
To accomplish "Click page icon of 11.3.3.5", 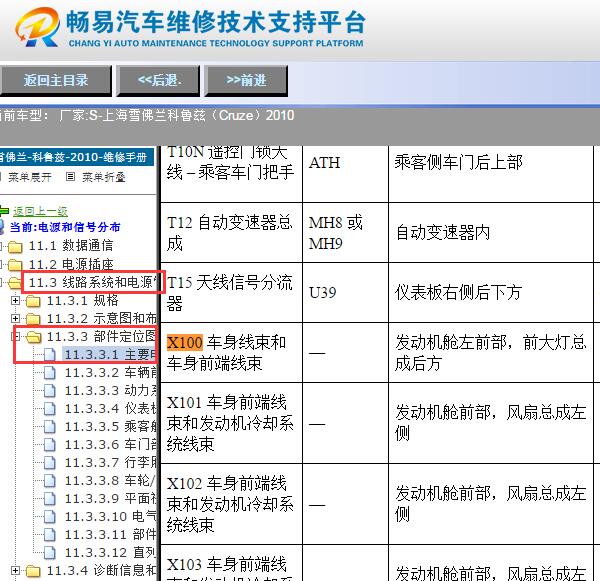I will tap(49, 427).
